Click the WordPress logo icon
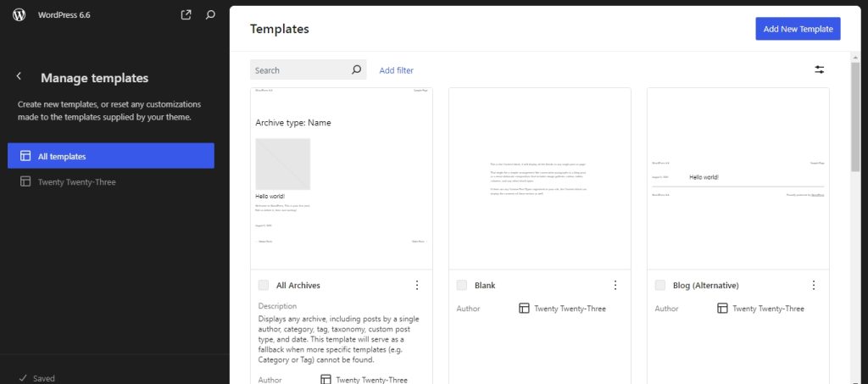The height and width of the screenshot is (384, 868). pyautogui.click(x=19, y=15)
